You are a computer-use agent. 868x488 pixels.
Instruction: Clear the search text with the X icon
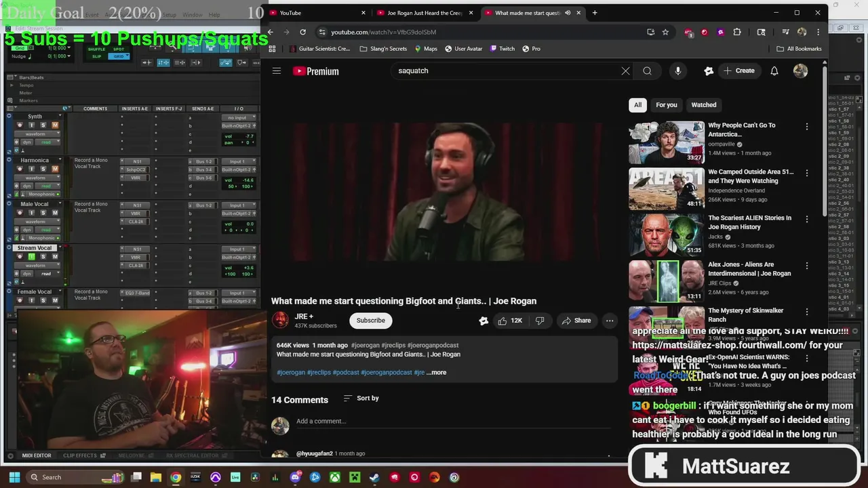pyautogui.click(x=625, y=71)
